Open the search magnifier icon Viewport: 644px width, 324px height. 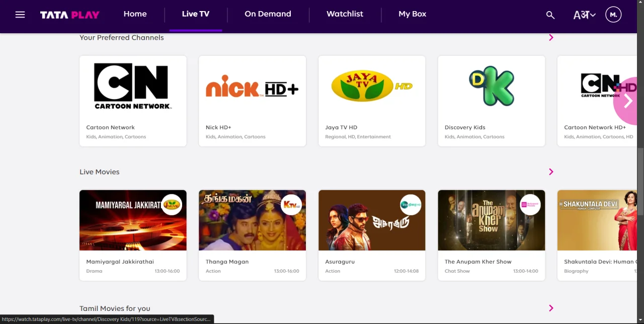[550, 15]
